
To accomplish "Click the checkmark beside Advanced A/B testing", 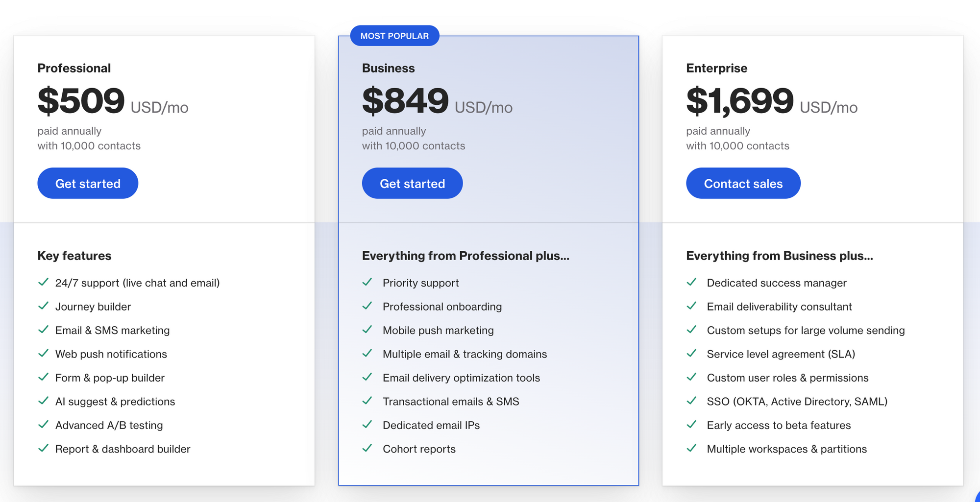I will click(x=43, y=425).
